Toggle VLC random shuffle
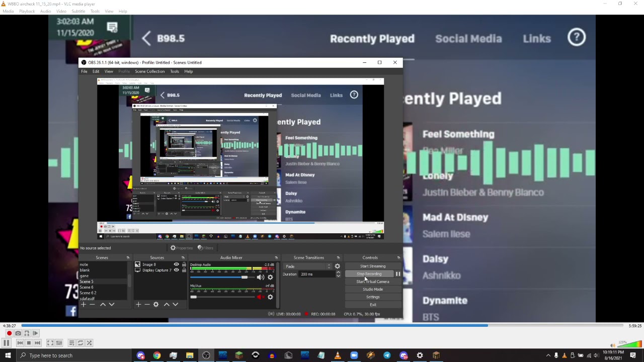The width and height of the screenshot is (644, 362). click(89, 343)
